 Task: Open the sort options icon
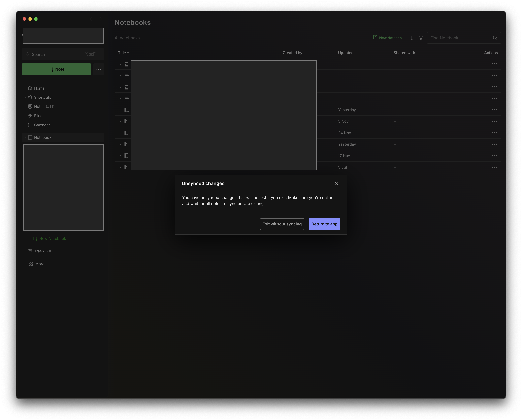413,38
